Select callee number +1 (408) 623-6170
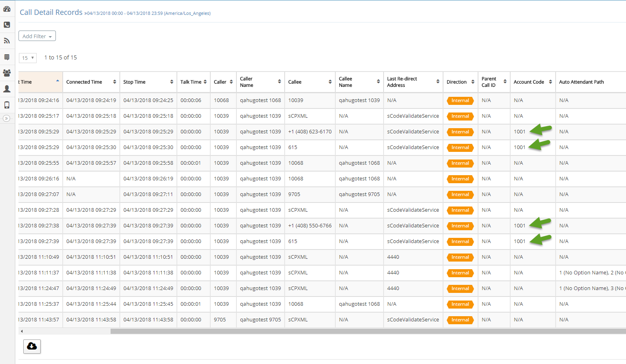The height and width of the screenshot is (364, 626). pyautogui.click(x=310, y=132)
